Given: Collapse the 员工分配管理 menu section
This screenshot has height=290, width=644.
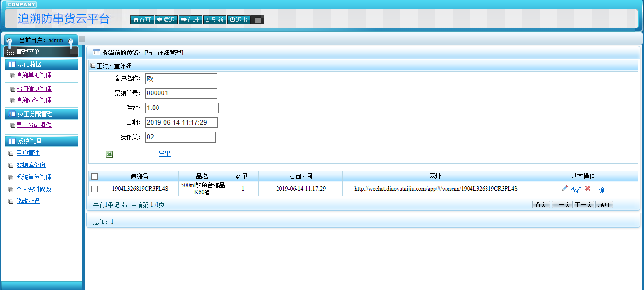Looking at the screenshot, I should point(41,114).
